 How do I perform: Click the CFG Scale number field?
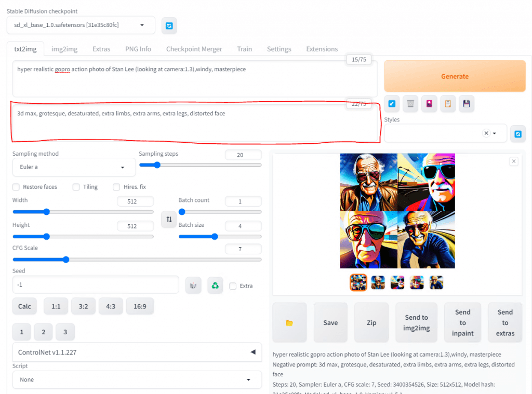243,249
